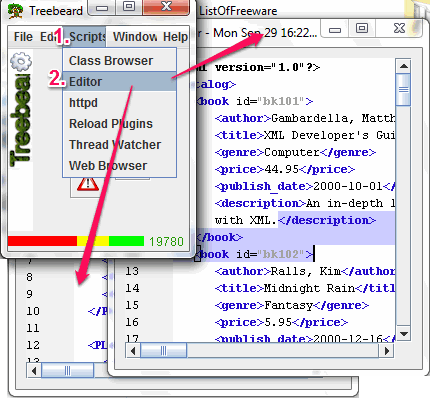Click the red segment of memory bar
Viewport: 430px width, 398px height.
[x=42, y=241]
